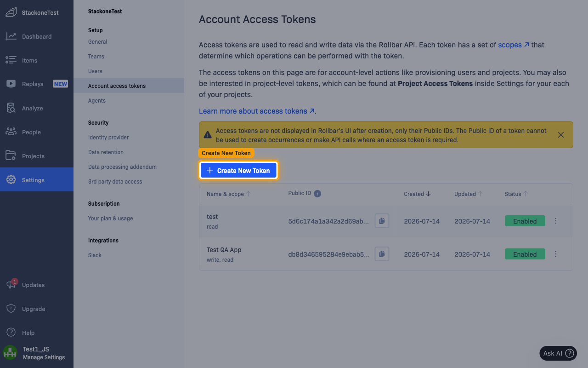Click the StackoneTest heading in settings panel
Image resolution: width=588 pixels, height=368 pixels.
105,11
